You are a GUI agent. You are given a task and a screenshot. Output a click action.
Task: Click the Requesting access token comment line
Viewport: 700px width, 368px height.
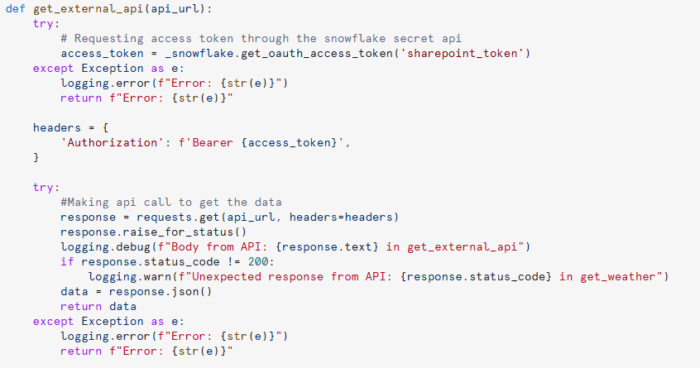coord(261,39)
